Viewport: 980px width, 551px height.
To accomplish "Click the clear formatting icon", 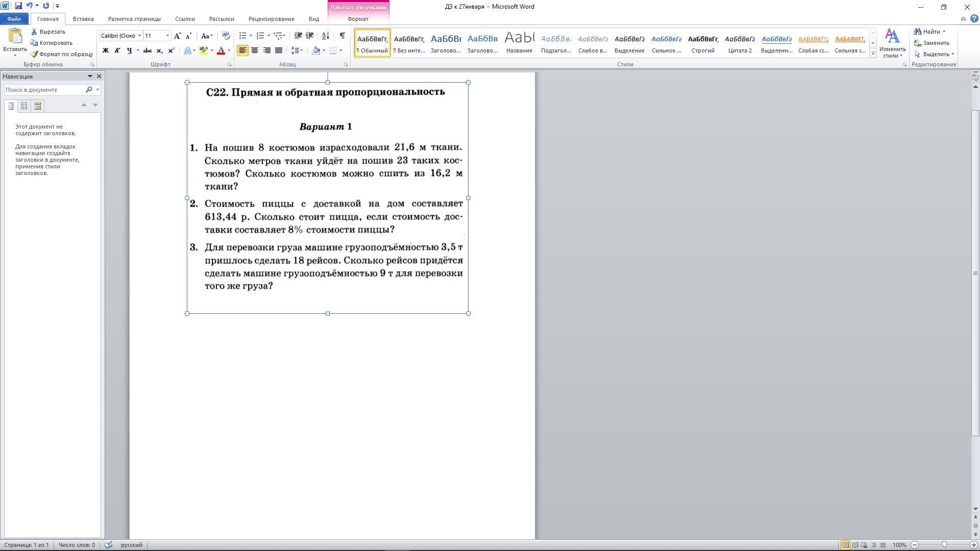I will click(226, 36).
